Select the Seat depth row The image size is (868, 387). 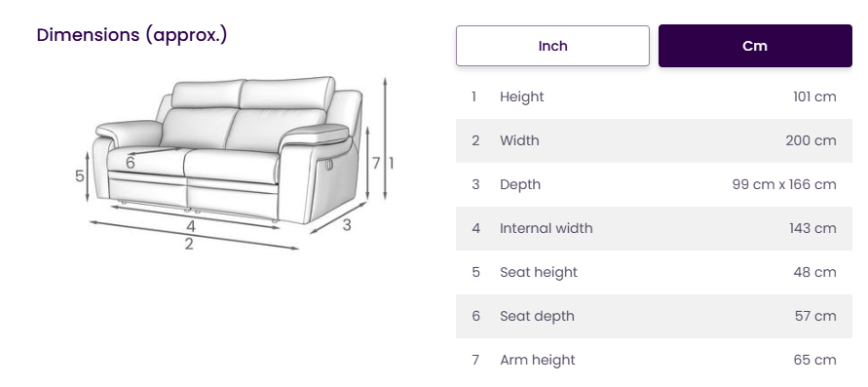pyautogui.click(x=654, y=316)
